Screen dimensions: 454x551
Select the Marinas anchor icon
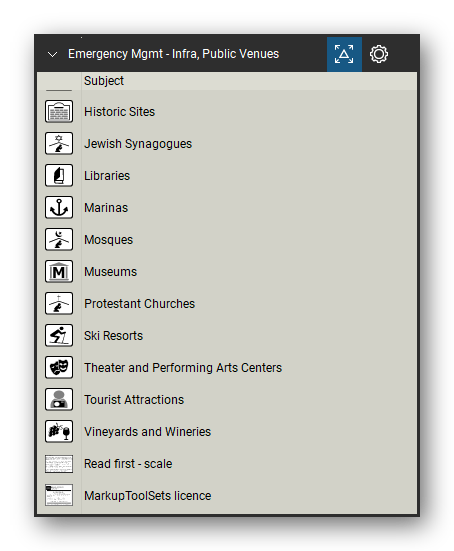(x=59, y=207)
